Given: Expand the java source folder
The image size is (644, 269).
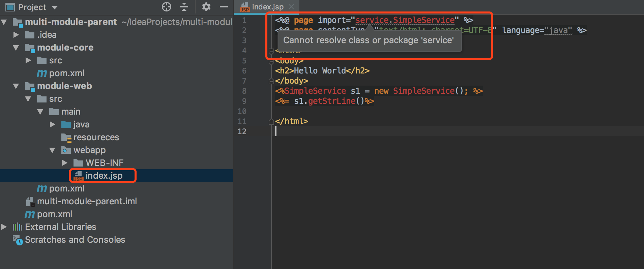Looking at the screenshot, I should pos(52,124).
